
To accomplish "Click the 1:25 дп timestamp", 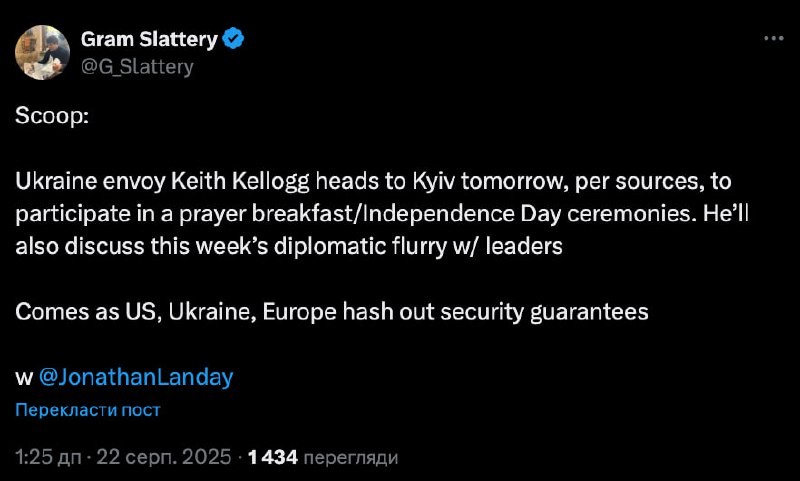I will point(50,457).
